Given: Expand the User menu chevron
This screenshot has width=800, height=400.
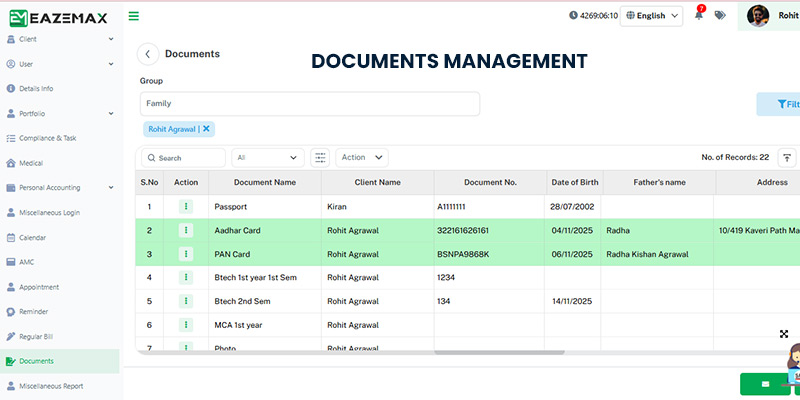Looking at the screenshot, I should pyautogui.click(x=111, y=64).
